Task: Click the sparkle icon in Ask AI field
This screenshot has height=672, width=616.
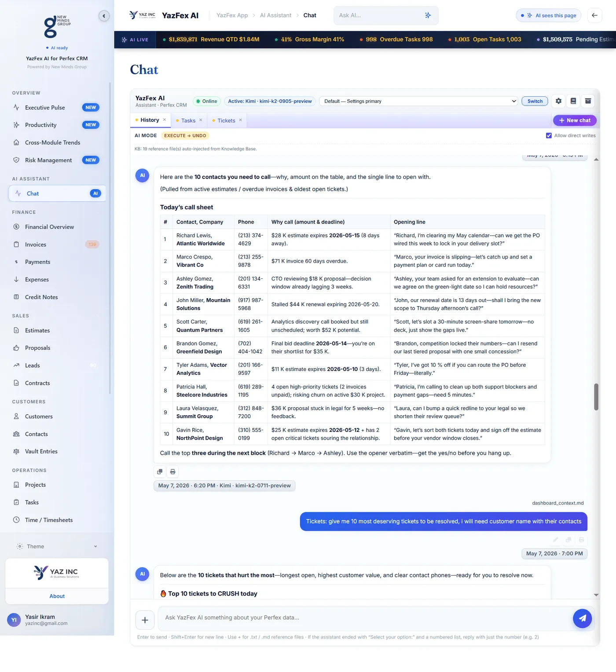Action: [x=428, y=15]
